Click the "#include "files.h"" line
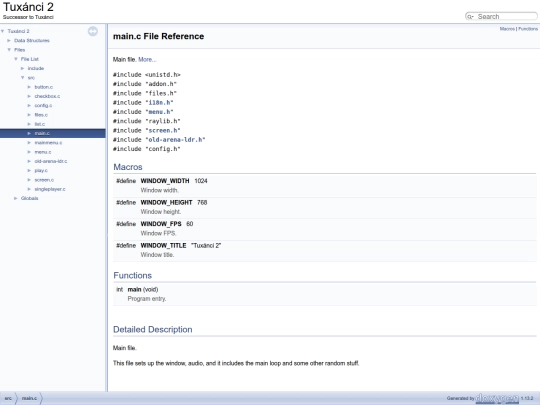 pyautogui.click(x=145, y=93)
